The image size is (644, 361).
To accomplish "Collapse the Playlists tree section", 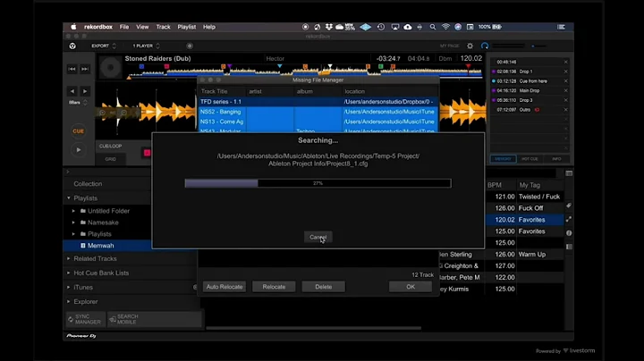I will (x=69, y=198).
